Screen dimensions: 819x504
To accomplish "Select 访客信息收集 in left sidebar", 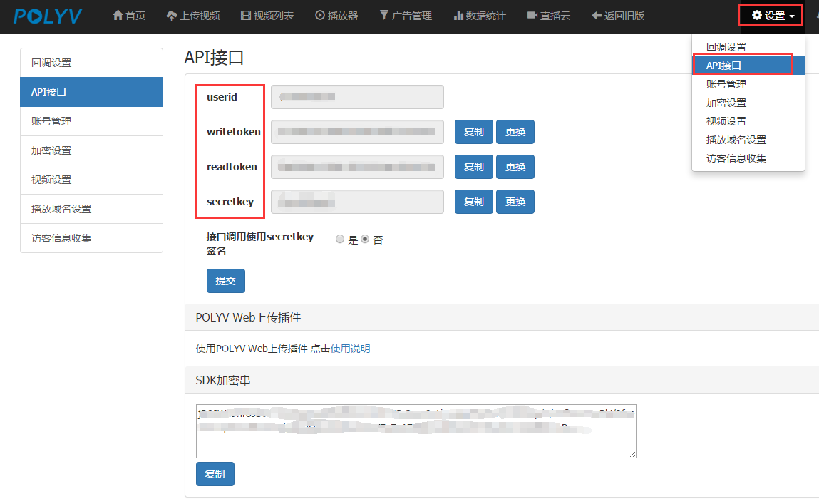I will pyautogui.click(x=91, y=238).
